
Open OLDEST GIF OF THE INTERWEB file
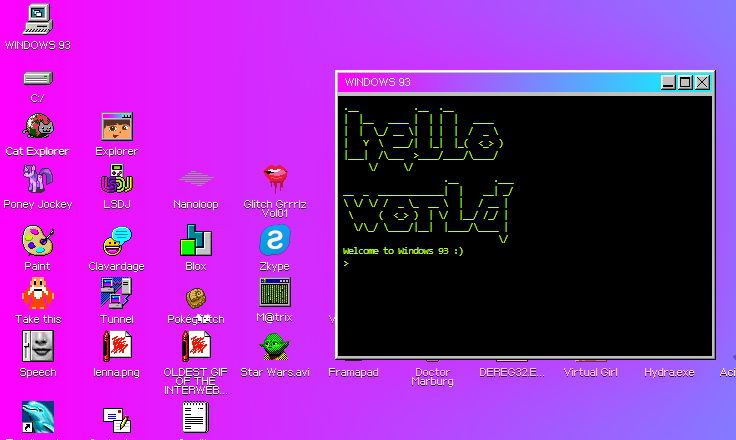(196, 346)
